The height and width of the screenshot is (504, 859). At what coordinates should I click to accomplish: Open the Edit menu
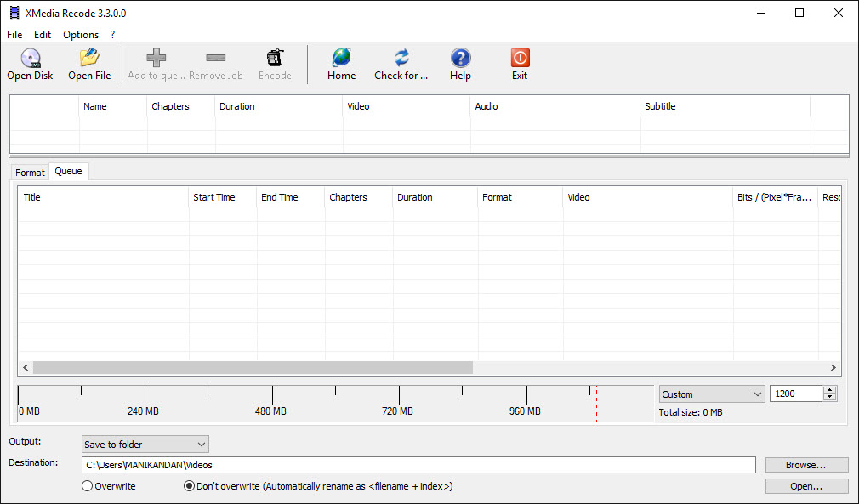pyautogui.click(x=43, y=35)
